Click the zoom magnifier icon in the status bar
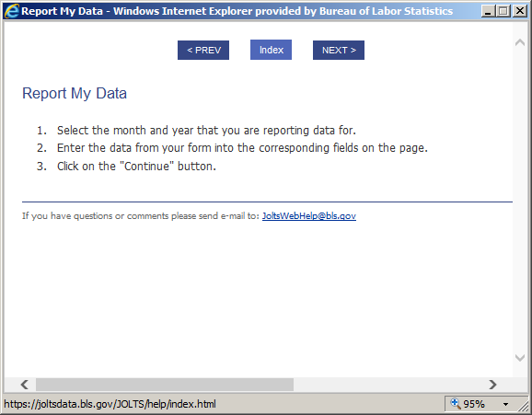Image resolution: width=532 pixels, height=415 pixels. pos(456,403)
